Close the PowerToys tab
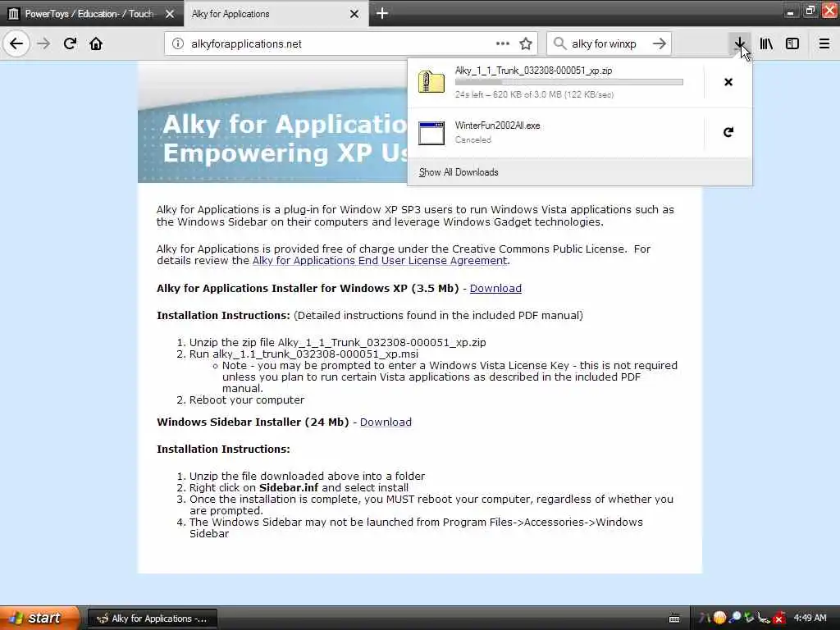840x630 pixels. tap(170, 14)
